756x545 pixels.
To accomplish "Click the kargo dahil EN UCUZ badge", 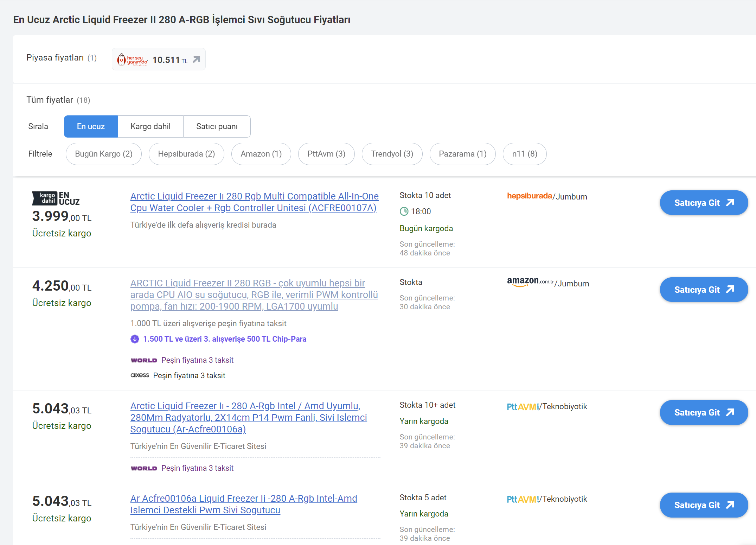I will point(56,199).
